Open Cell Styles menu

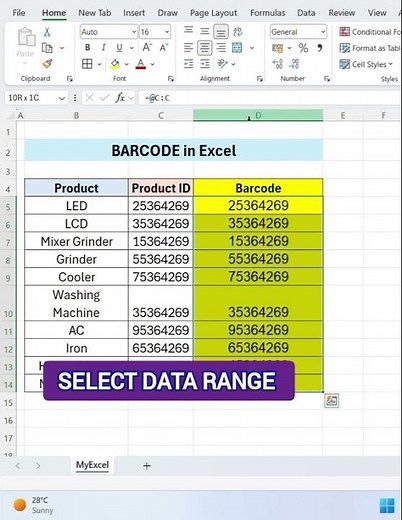click(x=366, y=64)
